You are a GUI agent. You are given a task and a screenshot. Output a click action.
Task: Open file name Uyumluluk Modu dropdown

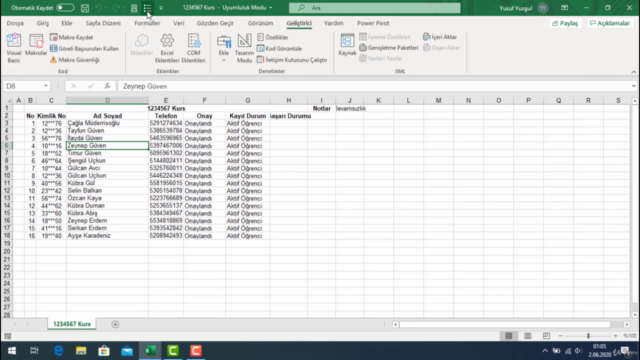(271, 8)
